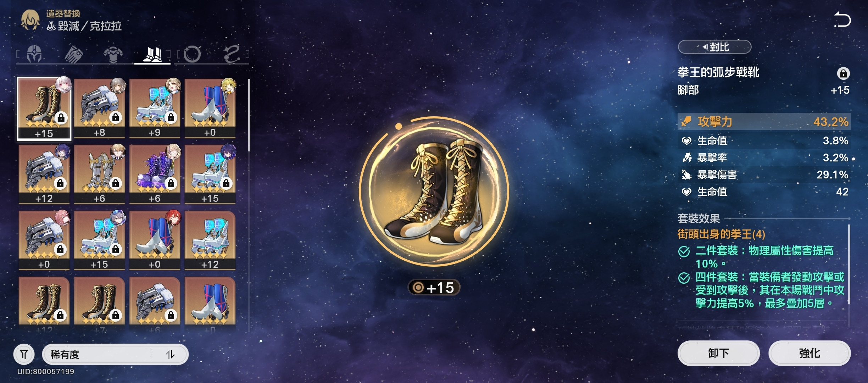
Task: Toggle the sort order arrows
Action: coord(170,354)
